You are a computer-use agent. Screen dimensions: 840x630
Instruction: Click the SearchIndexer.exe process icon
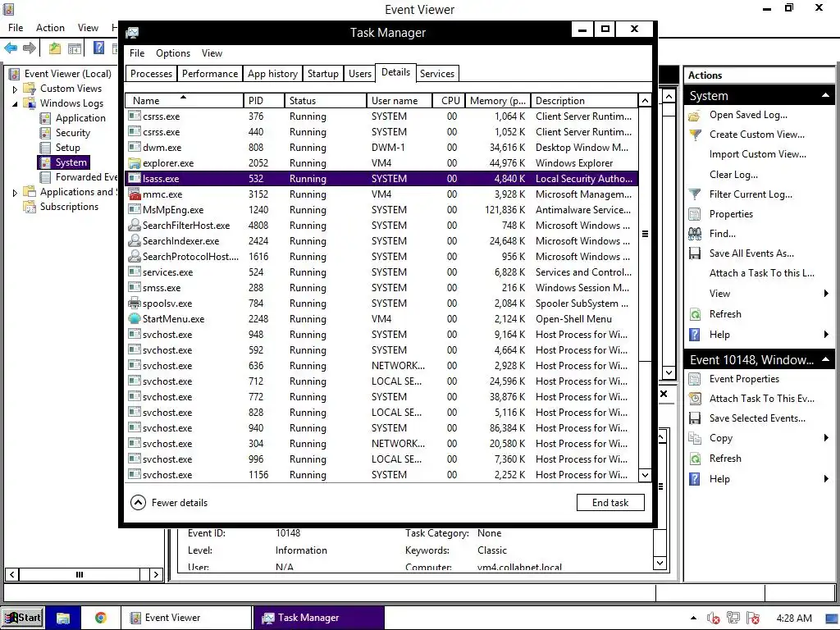(135, 240)
